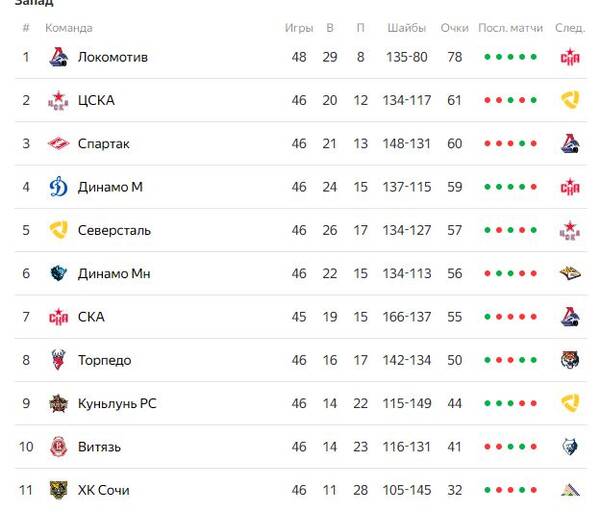Open the Локомотив team name link

[x=113, y=57]
